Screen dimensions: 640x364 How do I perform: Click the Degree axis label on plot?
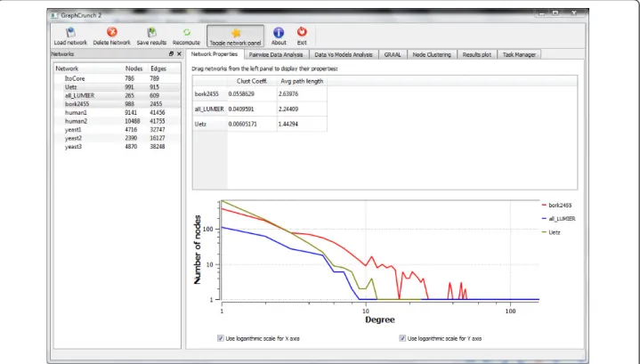[379, 320]
